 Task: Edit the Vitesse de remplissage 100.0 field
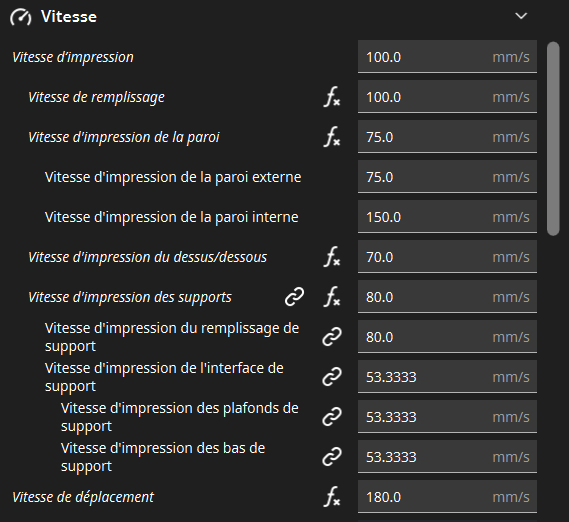(x=447, y=97)
